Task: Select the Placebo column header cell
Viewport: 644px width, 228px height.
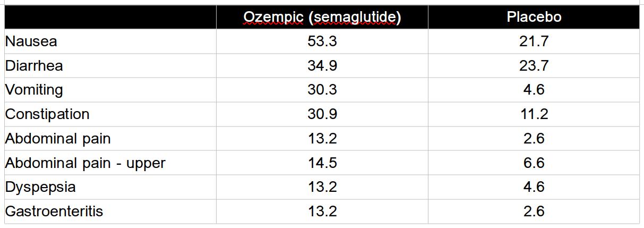Action: point(534,17)
